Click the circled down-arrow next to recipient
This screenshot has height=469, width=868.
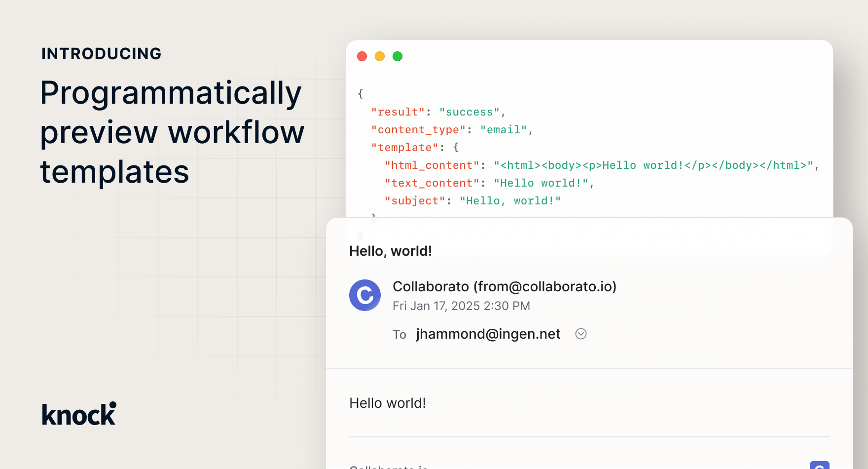(x=580, y=334)
